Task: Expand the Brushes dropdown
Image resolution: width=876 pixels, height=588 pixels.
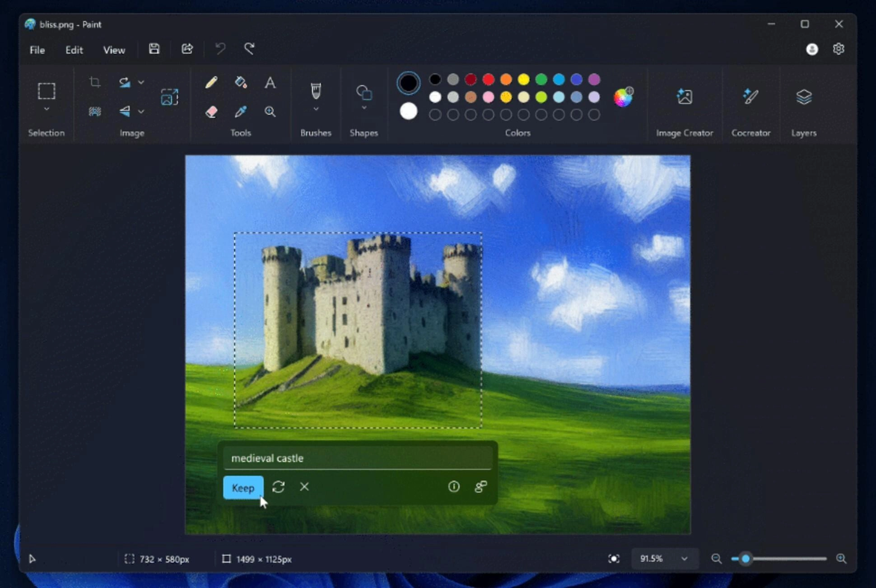Action: coord(315,108)
